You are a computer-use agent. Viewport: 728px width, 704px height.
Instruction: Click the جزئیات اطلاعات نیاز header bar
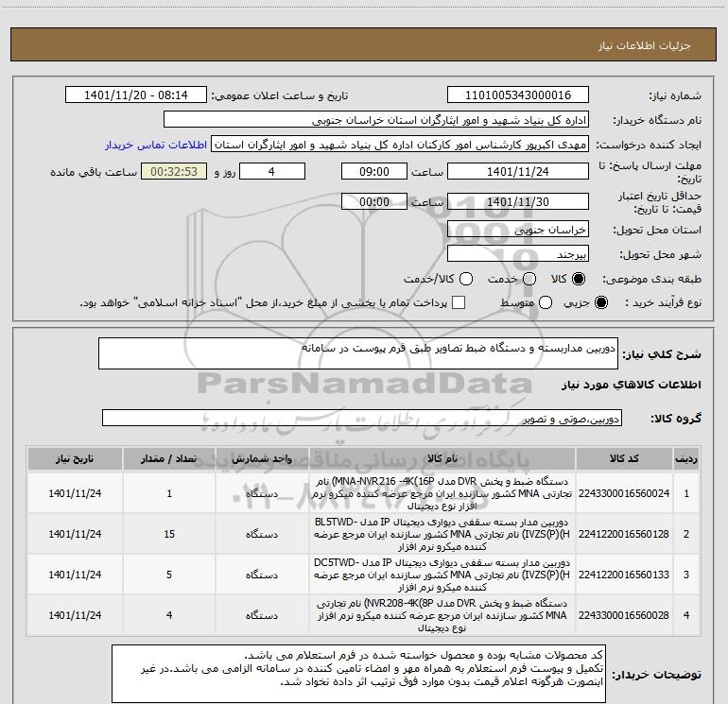363,44
